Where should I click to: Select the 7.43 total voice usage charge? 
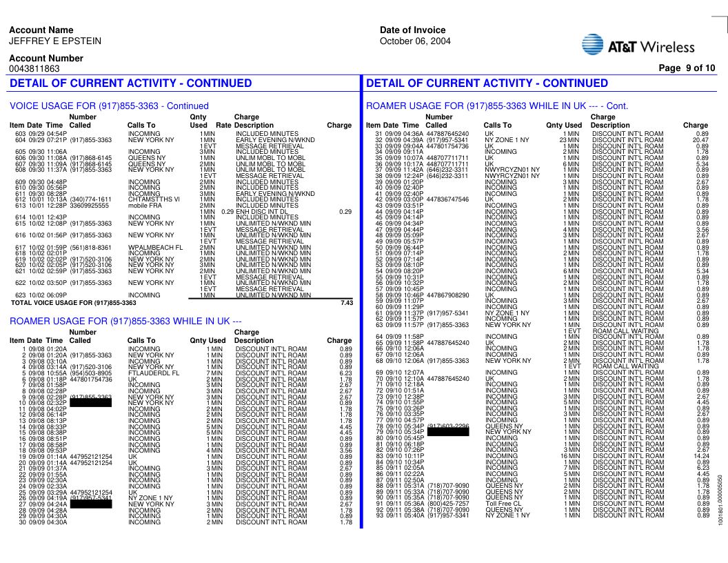pyautogui.click(x=346, y=302)
